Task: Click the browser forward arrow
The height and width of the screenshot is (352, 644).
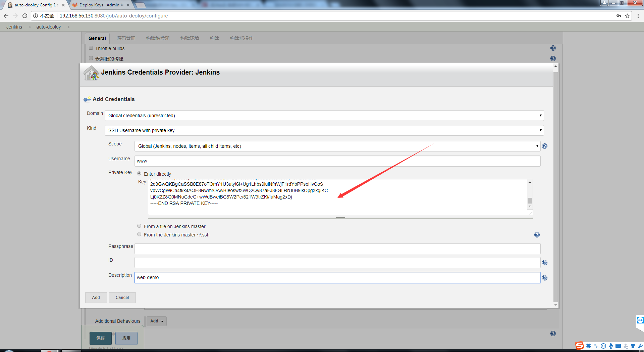Action: point(15,16)
